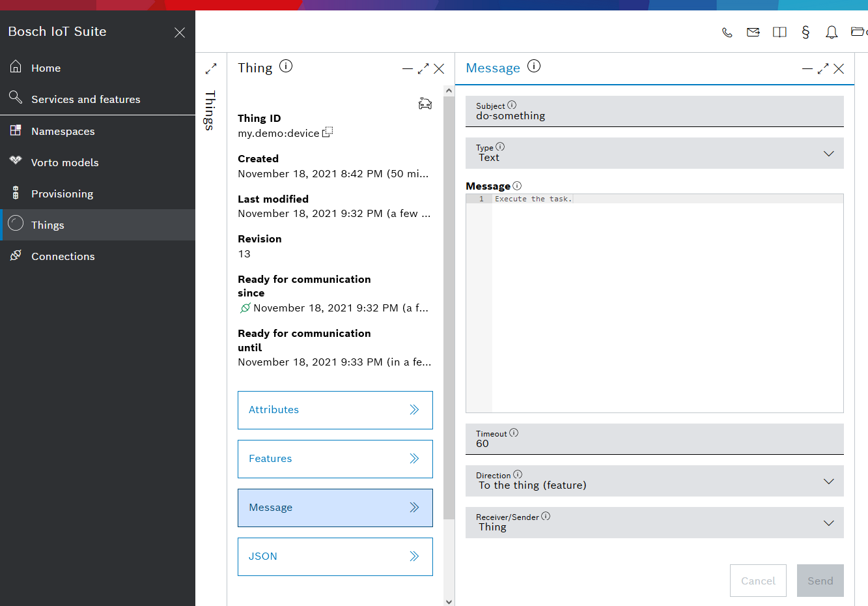The image size is (868, 606).
Task: Open notifications bell icon
Action: pos(832,32)
